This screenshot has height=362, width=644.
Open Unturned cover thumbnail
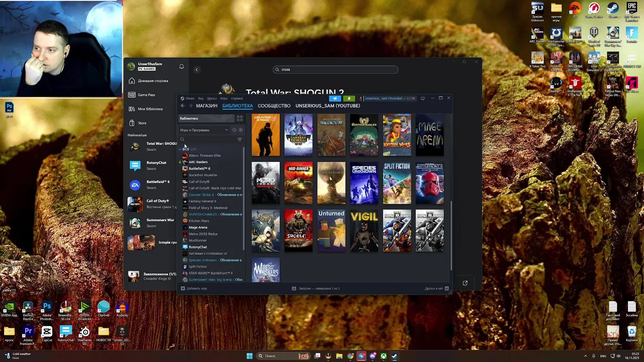[331, 231]
